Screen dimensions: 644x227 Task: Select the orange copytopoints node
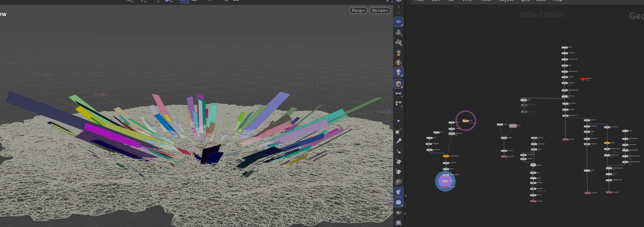[446, 156]
